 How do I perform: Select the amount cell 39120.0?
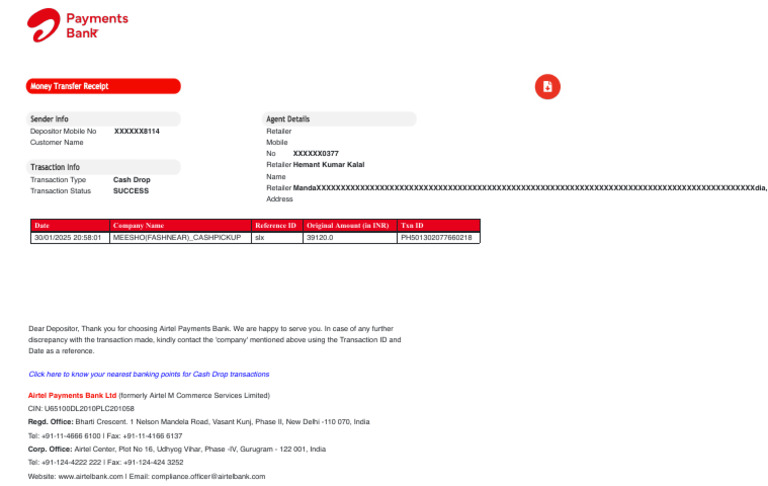(350, 238)
